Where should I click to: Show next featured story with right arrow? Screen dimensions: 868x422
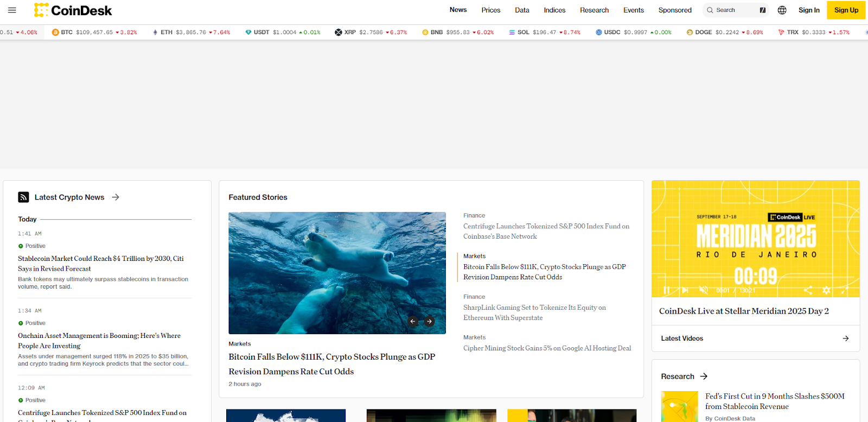[x=429, y=321]
